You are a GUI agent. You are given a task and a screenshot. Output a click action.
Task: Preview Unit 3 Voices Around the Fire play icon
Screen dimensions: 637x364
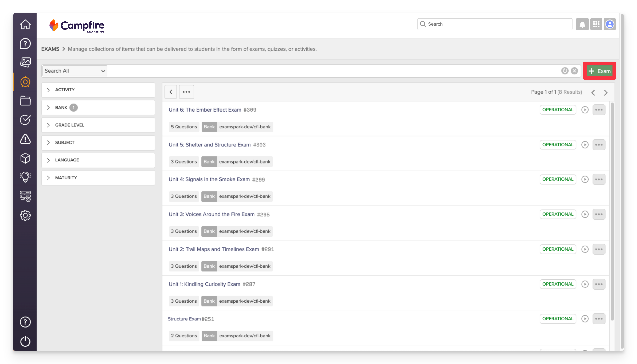click(x=585, y=214)
